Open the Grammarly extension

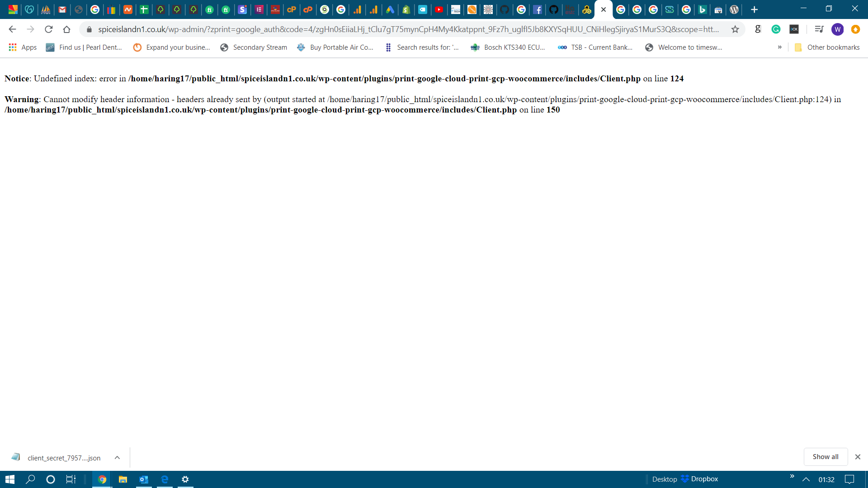coord(776,29)
